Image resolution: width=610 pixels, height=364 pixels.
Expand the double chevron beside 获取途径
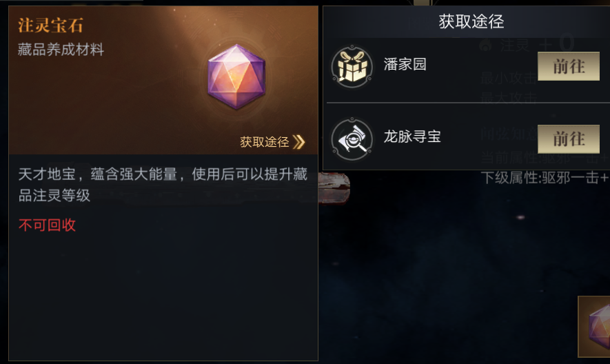(x=298, y=142)
